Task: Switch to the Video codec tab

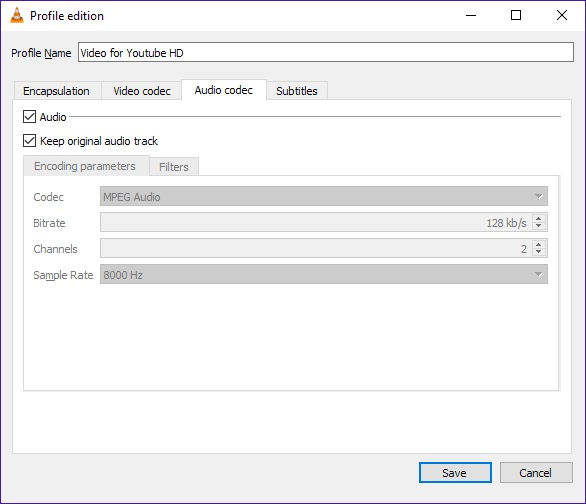Action: pos(142,91)
